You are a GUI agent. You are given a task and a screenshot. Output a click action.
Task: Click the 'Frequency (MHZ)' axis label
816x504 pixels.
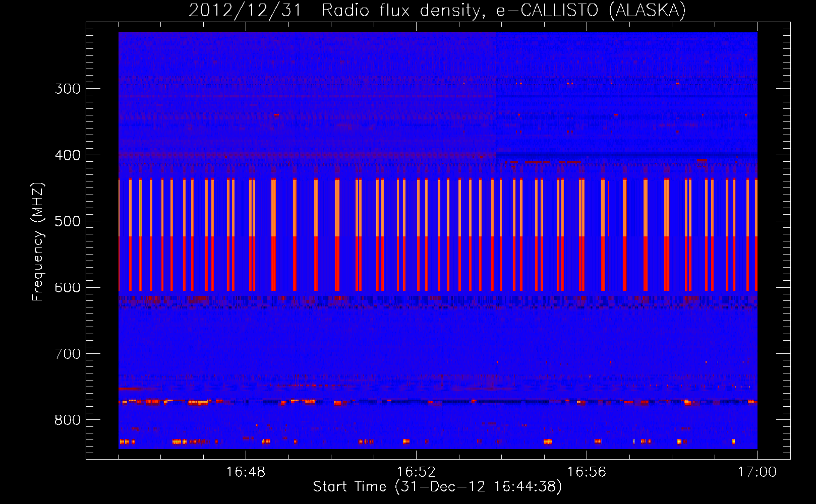[38, 241]
